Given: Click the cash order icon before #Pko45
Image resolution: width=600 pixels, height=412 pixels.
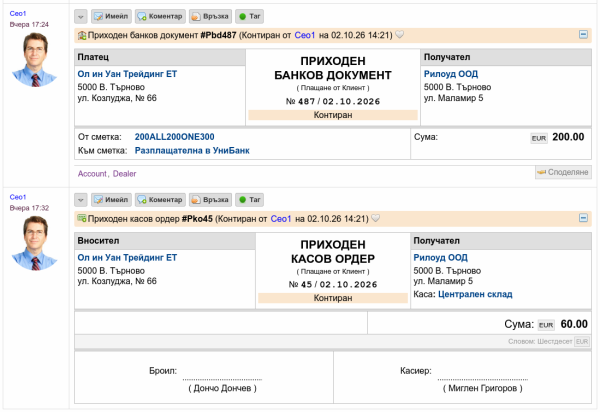Looking at the screenshot, I should pyautogui.click(x=82, y=218).
